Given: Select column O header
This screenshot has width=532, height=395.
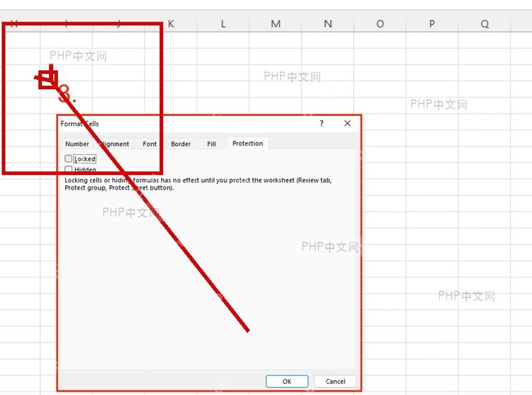Looking at the screenshot, I should (380, 24).
